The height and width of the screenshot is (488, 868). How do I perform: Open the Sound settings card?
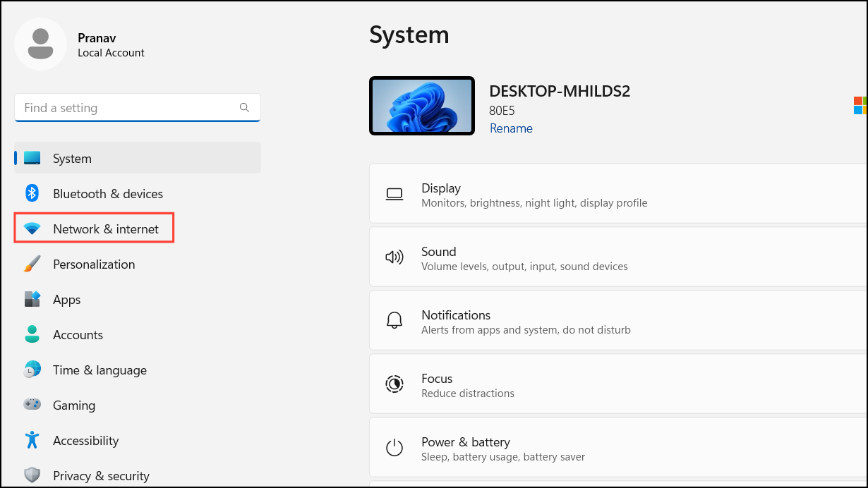pyautogui.click(x=618, y=258)
